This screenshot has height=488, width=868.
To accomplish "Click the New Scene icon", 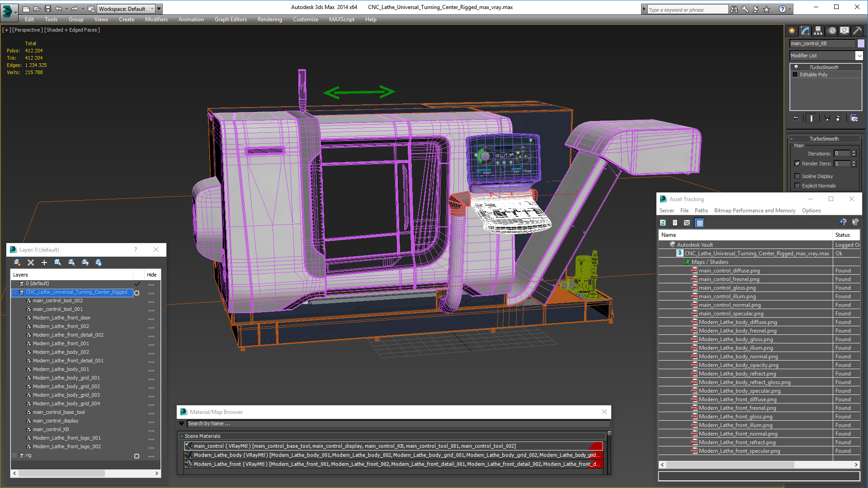I will point(26,9).
